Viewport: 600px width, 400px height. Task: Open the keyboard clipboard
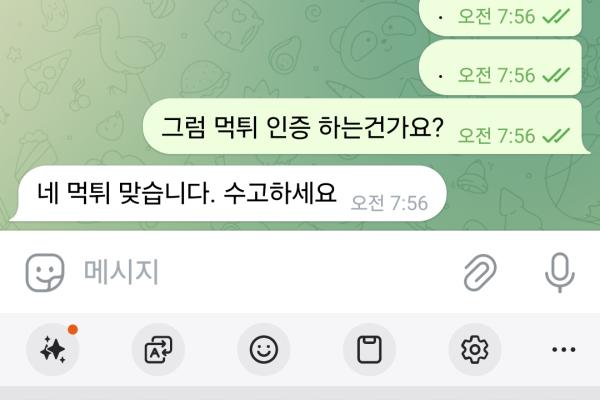coord(369,349)
